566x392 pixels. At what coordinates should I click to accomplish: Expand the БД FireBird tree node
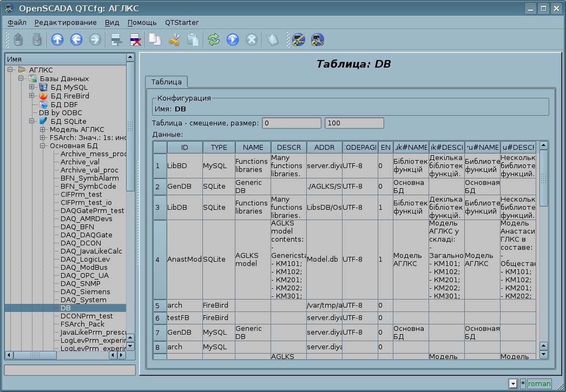click(x=32, y=96)
